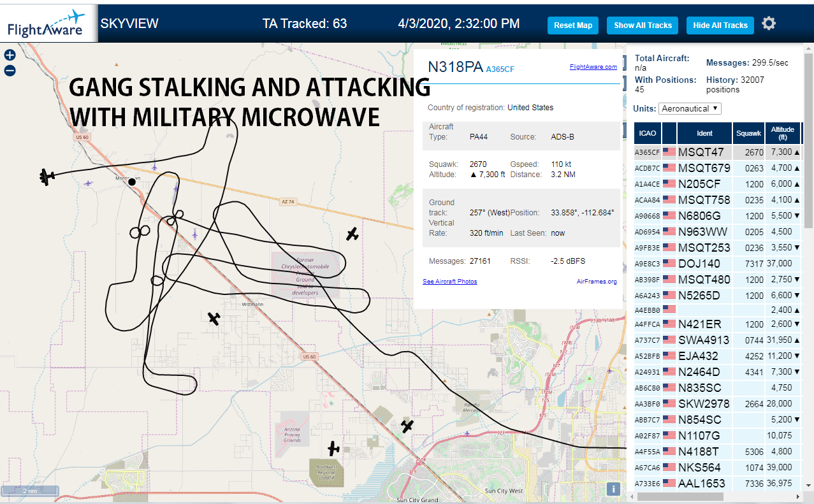Viewport: 814px width, 504px height.
Task: Sort table by Ident column header
Action: coord(704,133)
